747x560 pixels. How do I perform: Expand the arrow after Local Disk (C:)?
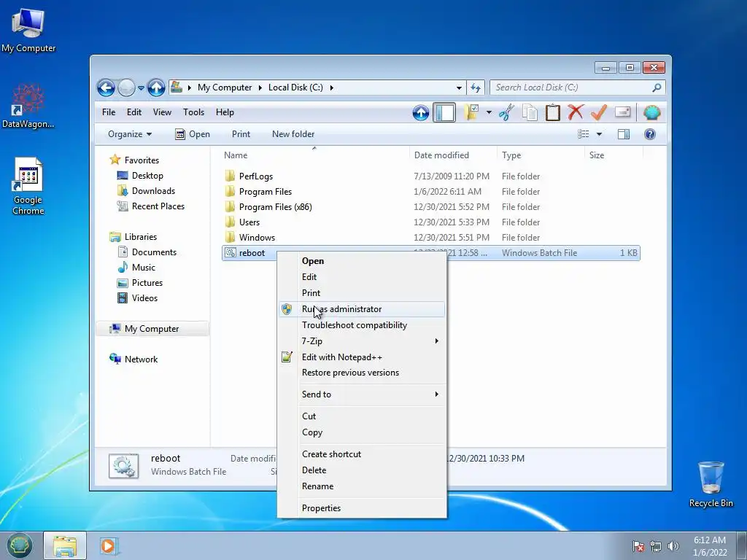pos(332,87)
